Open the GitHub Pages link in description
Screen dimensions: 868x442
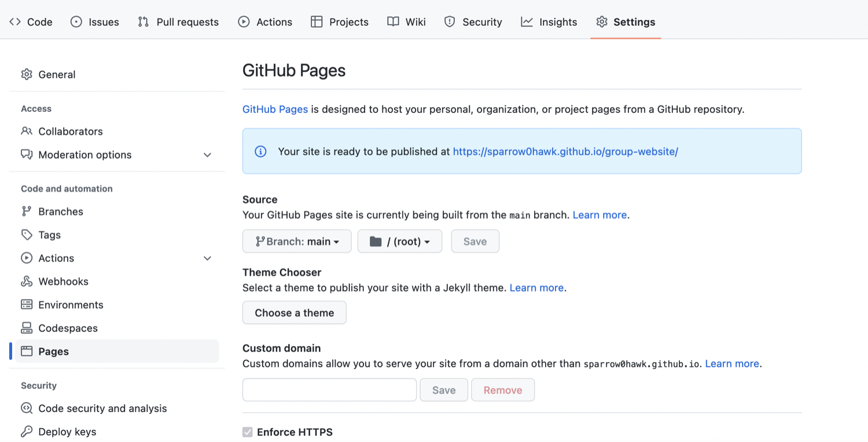coord(275,109)
